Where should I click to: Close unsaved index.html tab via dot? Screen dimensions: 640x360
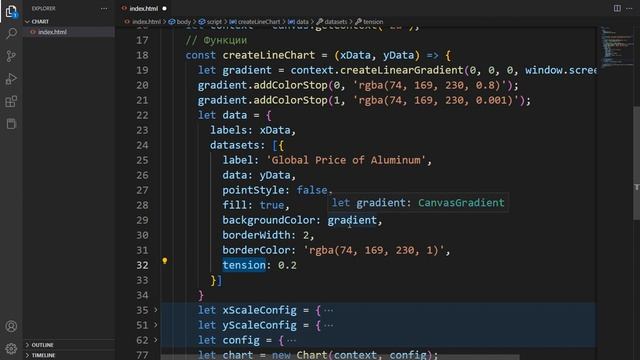point(164,8)
